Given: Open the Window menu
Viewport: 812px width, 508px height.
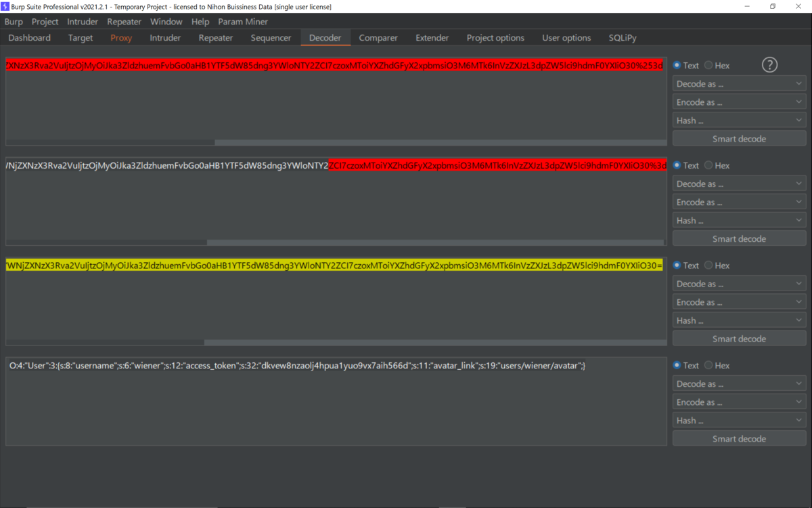Looking at the screenshot, I should [166, 22].
